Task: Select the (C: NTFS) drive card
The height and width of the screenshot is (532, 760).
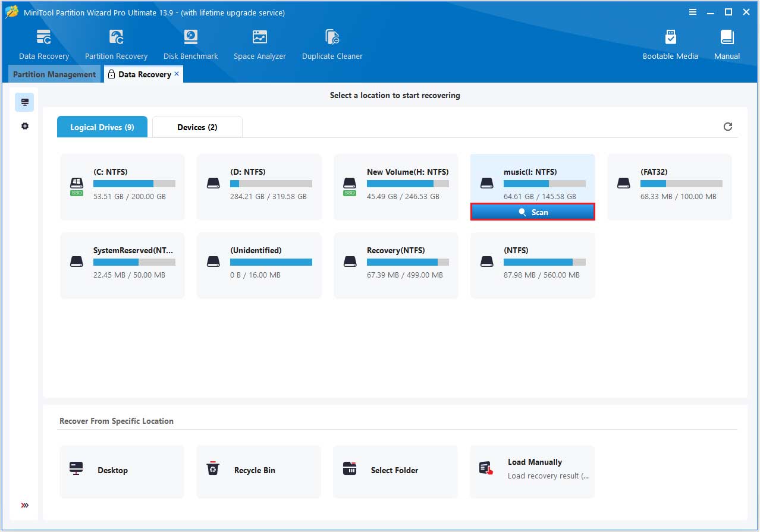Action: 123,187
